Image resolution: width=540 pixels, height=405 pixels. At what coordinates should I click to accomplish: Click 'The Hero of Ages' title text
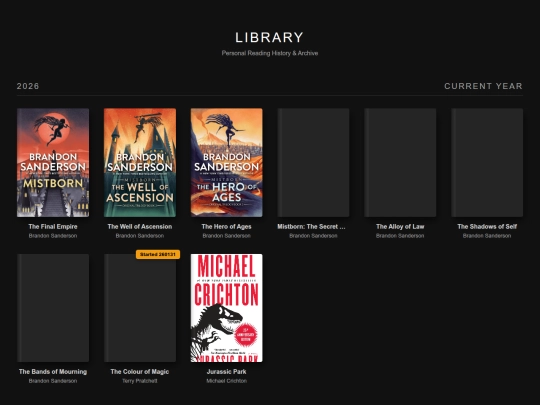227,227
